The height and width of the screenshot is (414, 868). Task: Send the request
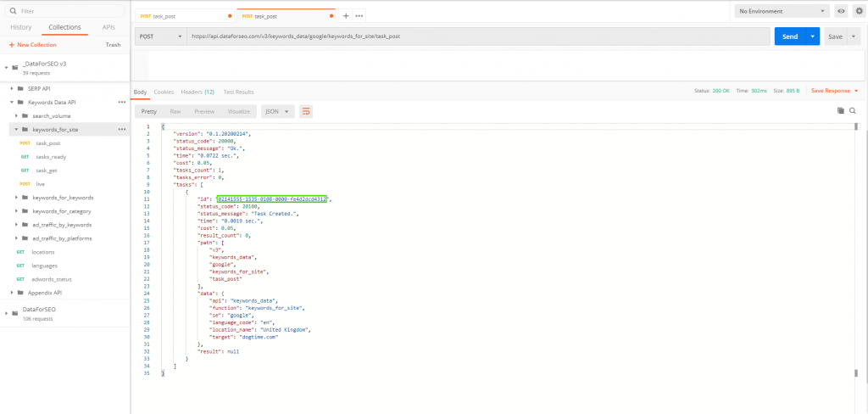click(790, 36)
